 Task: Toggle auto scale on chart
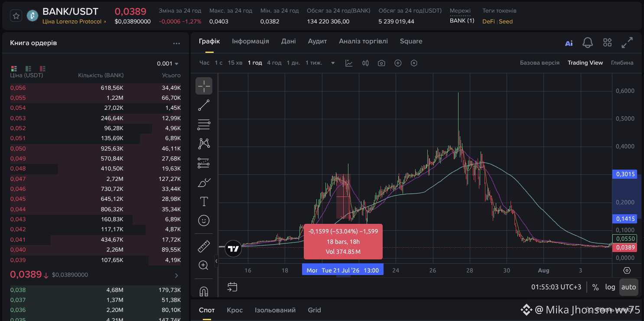coord(628,287)
